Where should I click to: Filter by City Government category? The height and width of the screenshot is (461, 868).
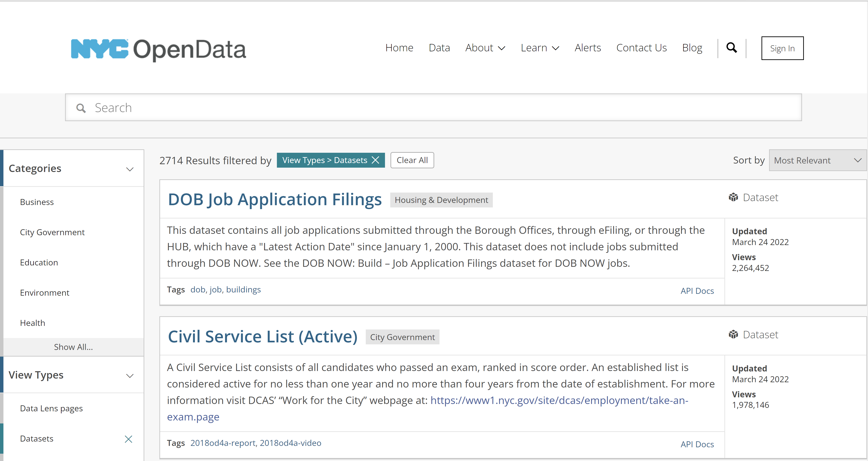(x=52, y=232)
